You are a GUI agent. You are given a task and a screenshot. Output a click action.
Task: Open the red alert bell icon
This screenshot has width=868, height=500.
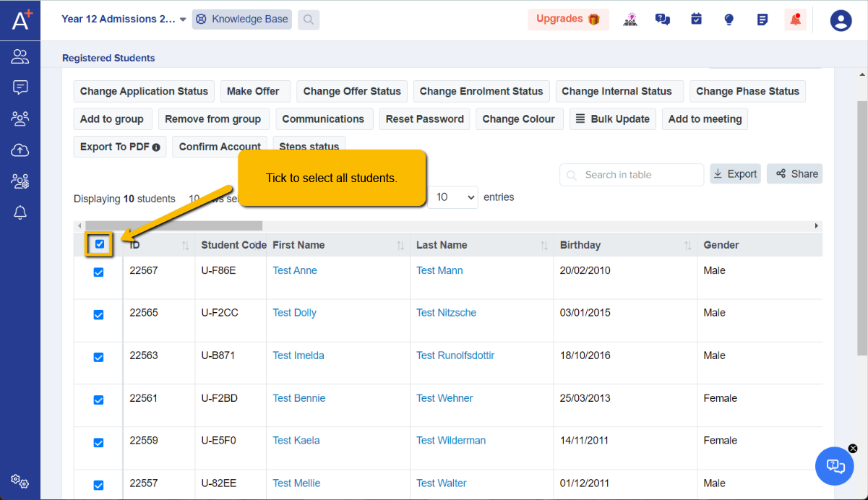coord(796,20)
